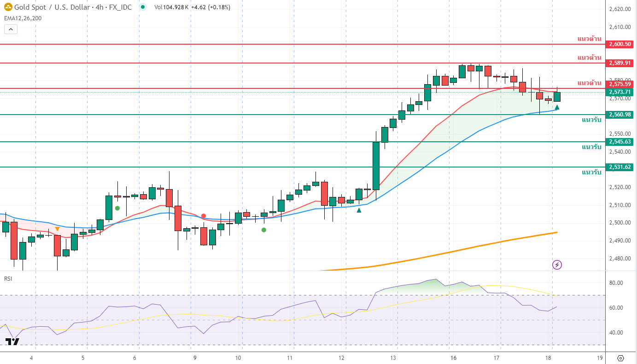Open chart settings hexagon icon
Image resolution: width=637 pixels, height=364 pixels.
coord(620,358)
